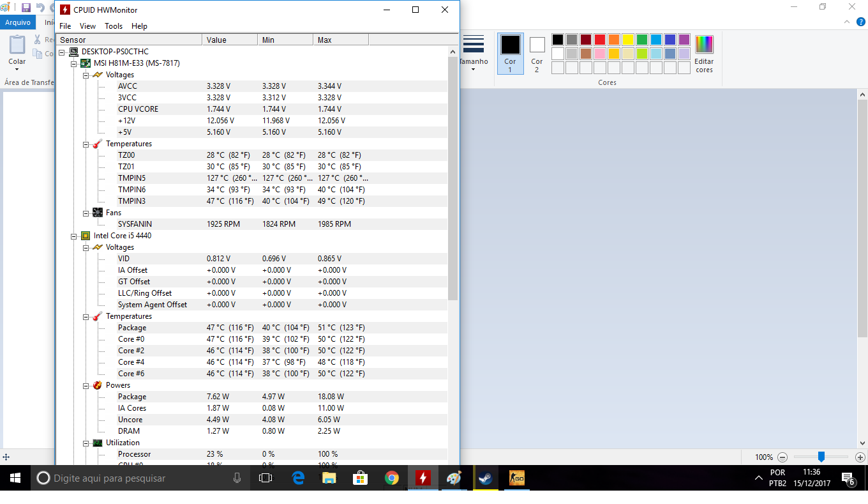
Task: Click the Undo arrow in Paint's title bar
Action: (x=40, y=8)
